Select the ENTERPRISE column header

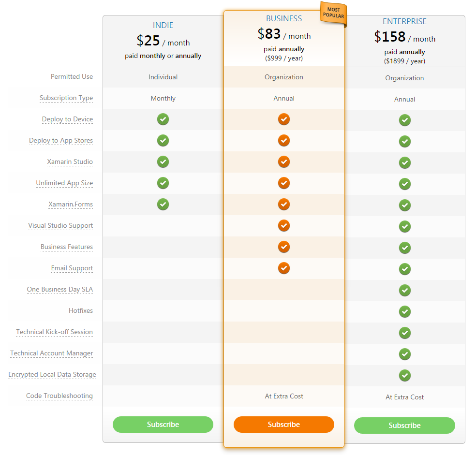pyautogui.click(x=404, y=22)
